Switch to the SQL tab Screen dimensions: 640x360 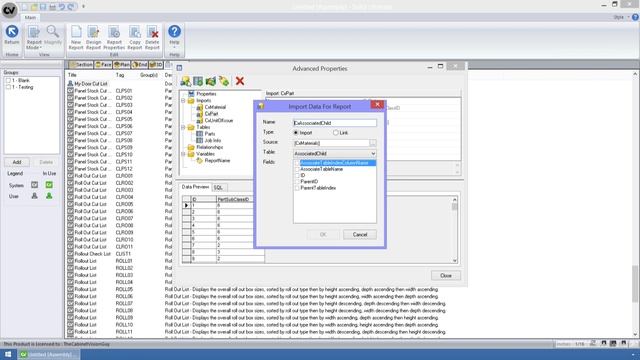coord(218,187)
